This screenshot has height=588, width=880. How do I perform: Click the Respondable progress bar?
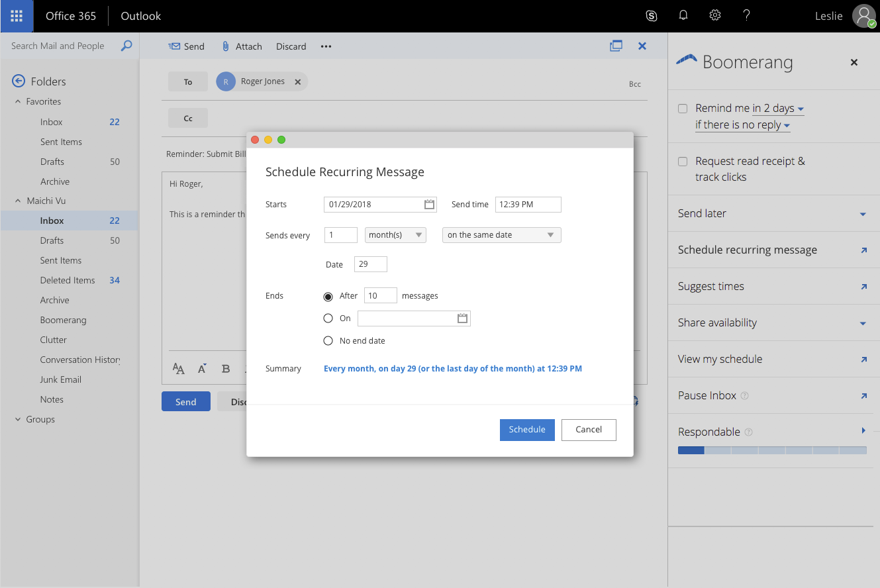pos(771,450)
